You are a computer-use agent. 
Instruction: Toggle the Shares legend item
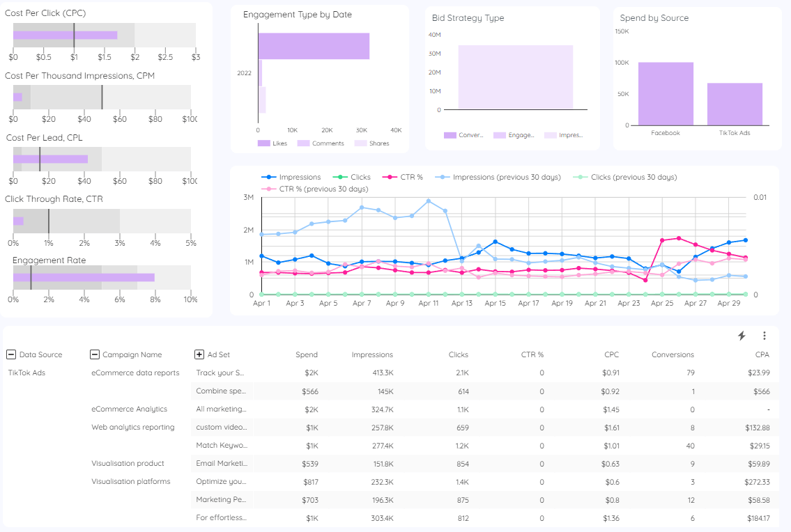point(371,143)
